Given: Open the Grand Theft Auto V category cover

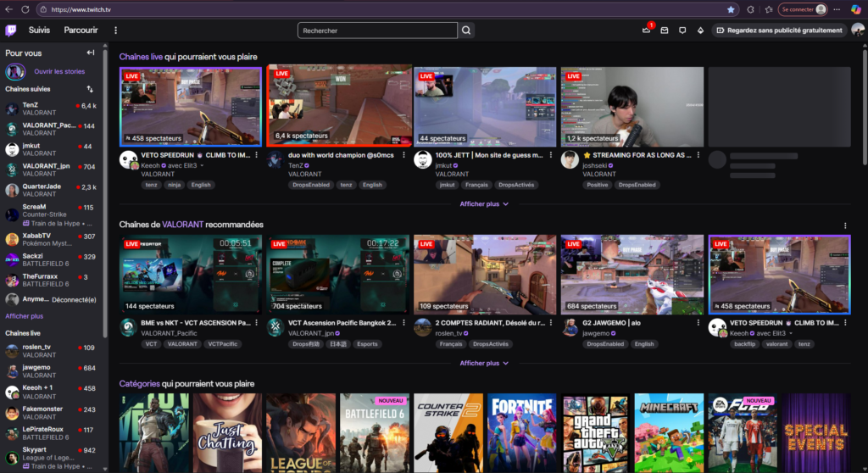Looking at the screenshot, I should point(596,433).
